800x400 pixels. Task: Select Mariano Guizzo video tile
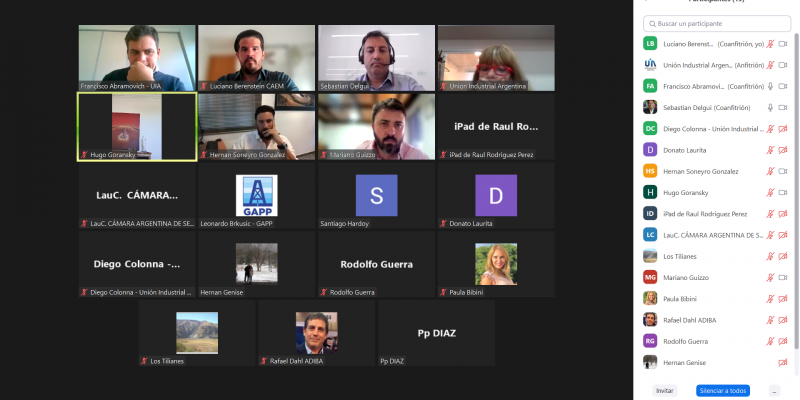[377, 127]
